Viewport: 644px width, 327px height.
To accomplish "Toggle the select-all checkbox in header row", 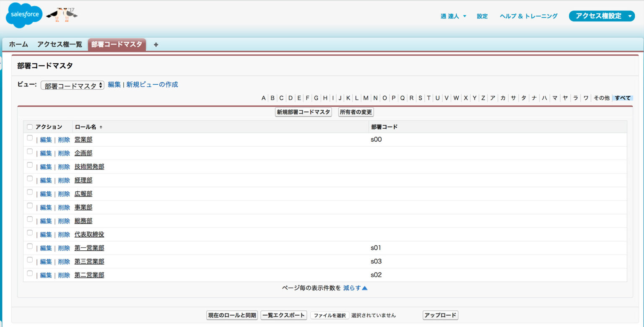I will (x=29, y=126).
